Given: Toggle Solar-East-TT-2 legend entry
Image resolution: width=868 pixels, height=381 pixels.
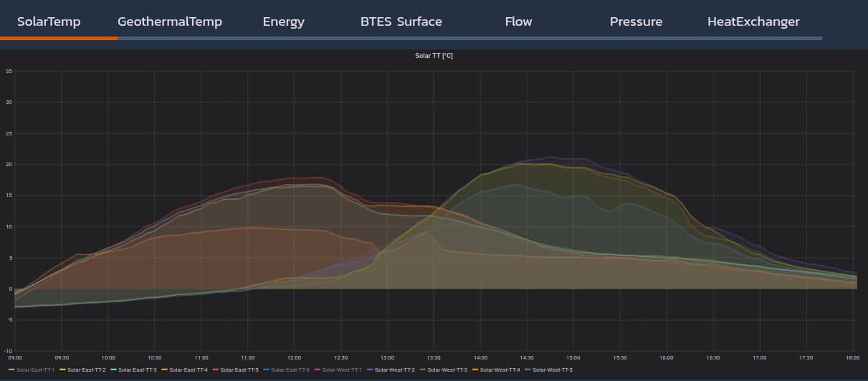Looking at the screenshot, I should [87, 370].
